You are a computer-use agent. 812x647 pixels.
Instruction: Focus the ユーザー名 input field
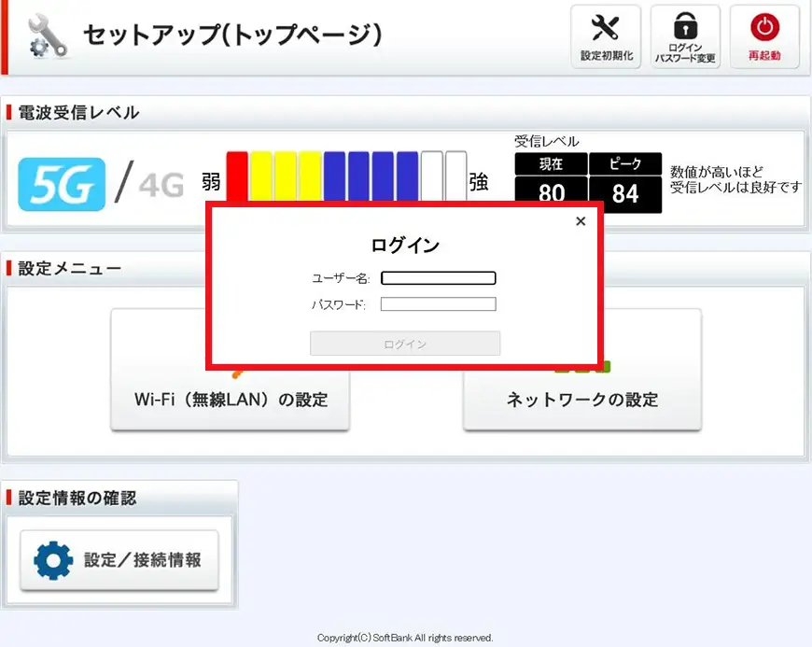click(438, 278)
